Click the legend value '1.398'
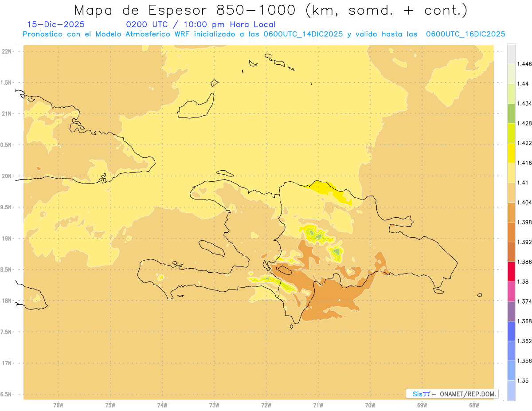Screen dimensions: 532x411 (x=524, y=222)
